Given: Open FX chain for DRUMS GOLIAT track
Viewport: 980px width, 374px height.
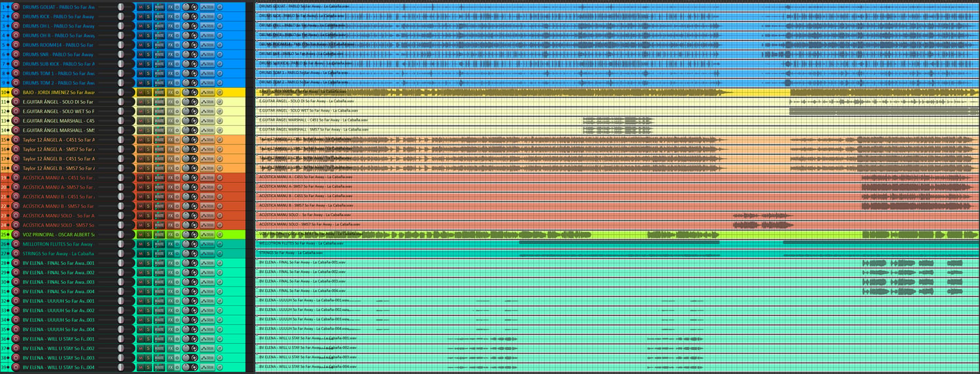Looking at the screenshot, I should 171,7.
